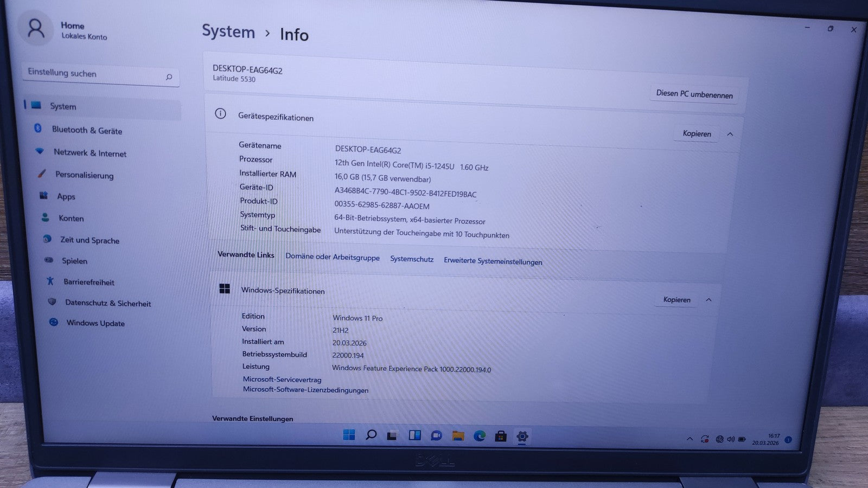Open the Windows Start menu
The height and width of the screenshot is (488, 868).
(x=349, y=434)
